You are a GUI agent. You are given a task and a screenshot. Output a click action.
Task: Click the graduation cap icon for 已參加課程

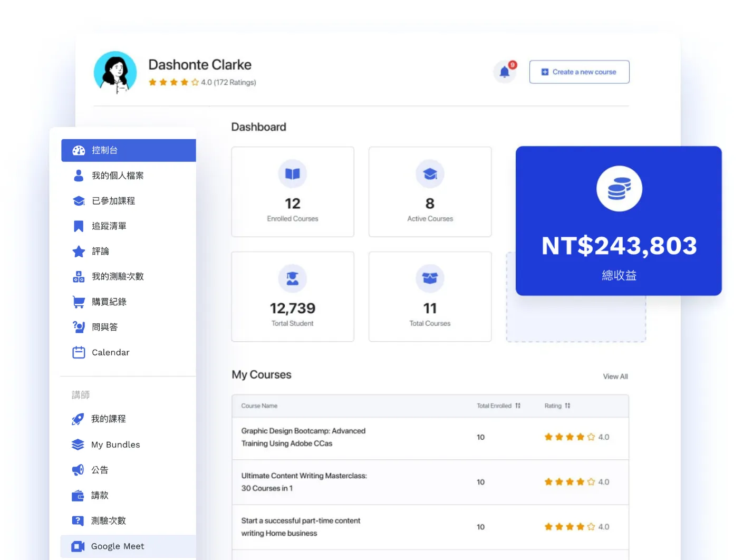tap(79, 201)
